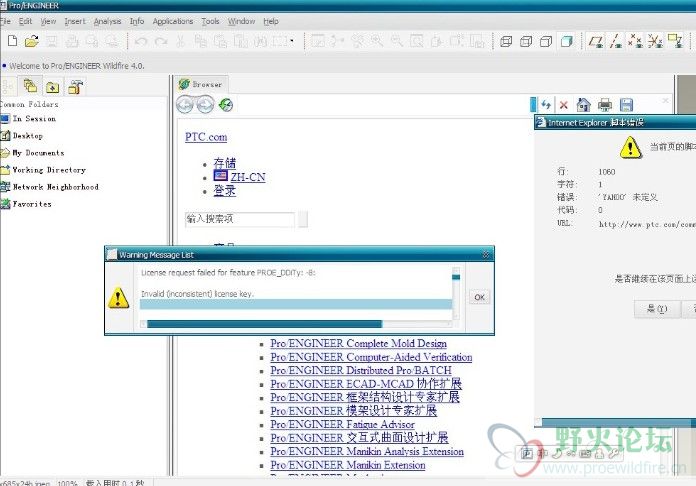This screenshot has height=486, width=696.
Task: Open Pro/ENGINEER Complete Mold Design link
Action: coord(359,344)
